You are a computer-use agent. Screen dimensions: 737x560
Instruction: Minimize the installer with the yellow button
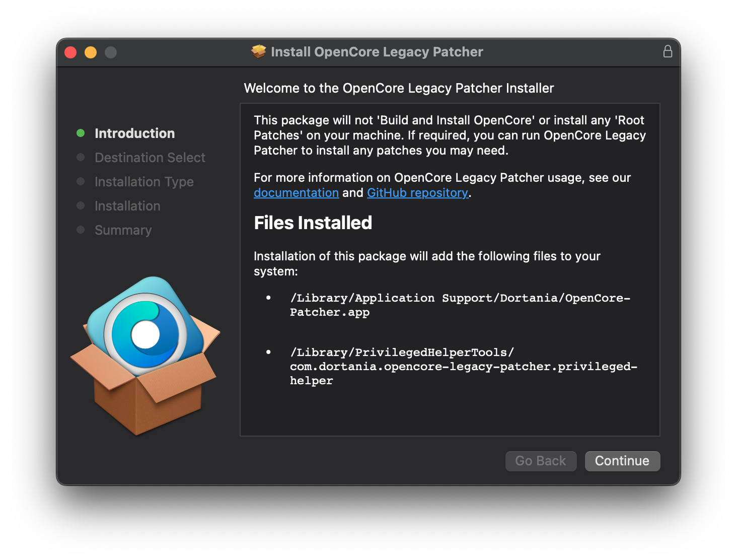(91, 52)
